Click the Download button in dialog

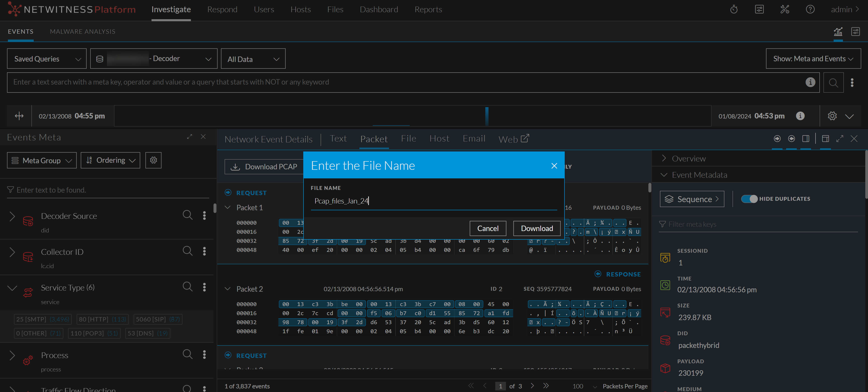click(536, 228)
